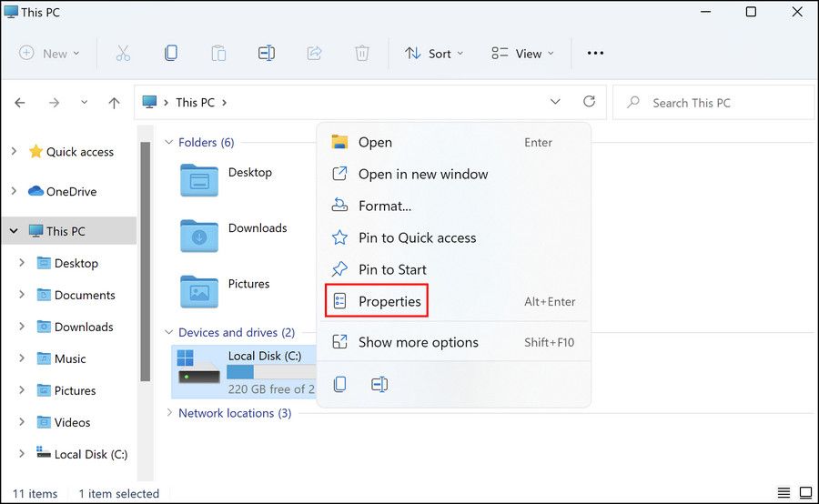The width and height of the screenshot is (819, 504).
Task: Click the chevron after This PC breadcrumb
Action: point(224,103)
